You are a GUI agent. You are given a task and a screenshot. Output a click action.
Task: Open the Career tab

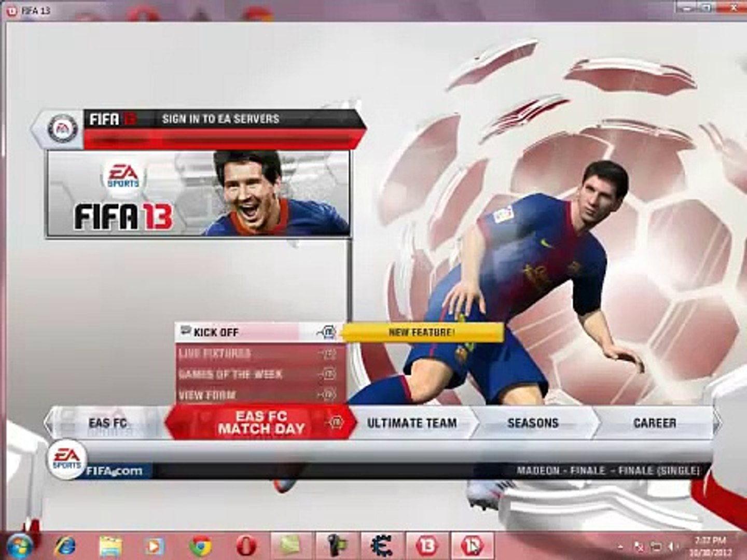[x=655, y=423]
